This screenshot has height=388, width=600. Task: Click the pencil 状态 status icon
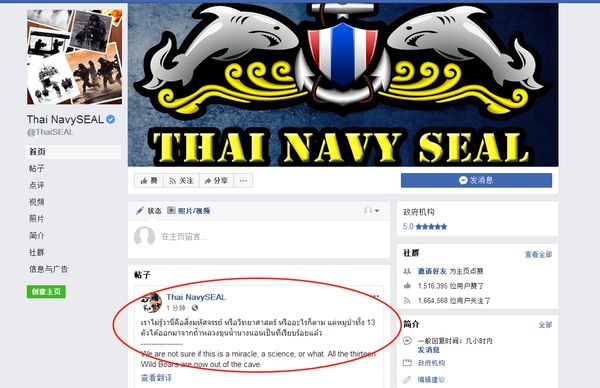point(140,210)
